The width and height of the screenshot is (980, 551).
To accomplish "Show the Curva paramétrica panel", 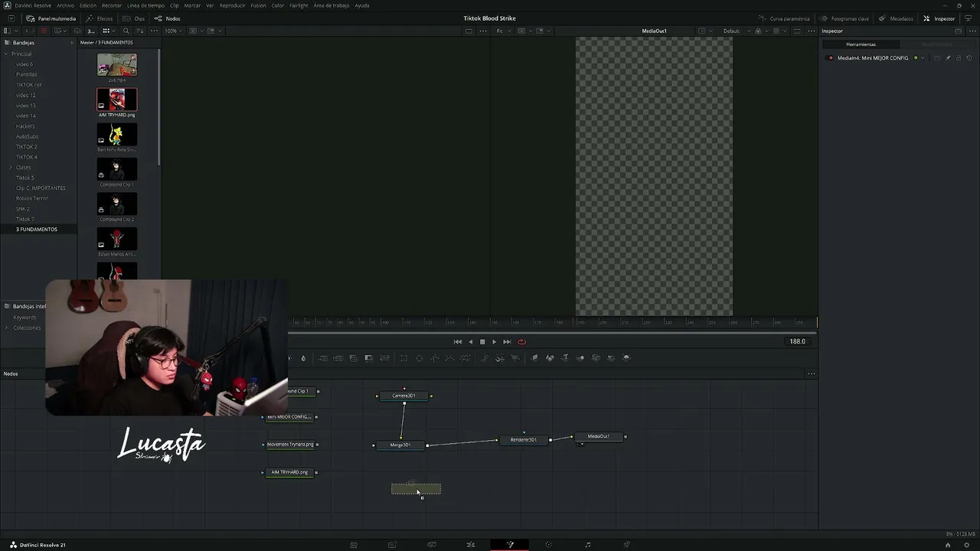I will (x=784, y=18).
